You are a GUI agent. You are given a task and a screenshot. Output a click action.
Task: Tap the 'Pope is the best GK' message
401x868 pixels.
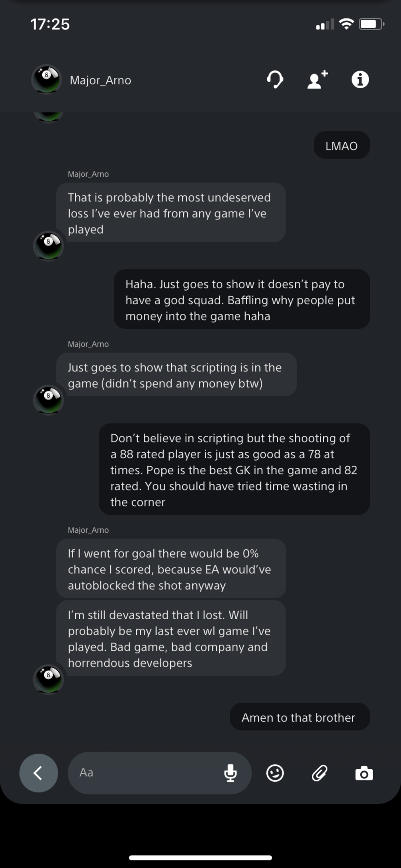[x=234, y=469]
